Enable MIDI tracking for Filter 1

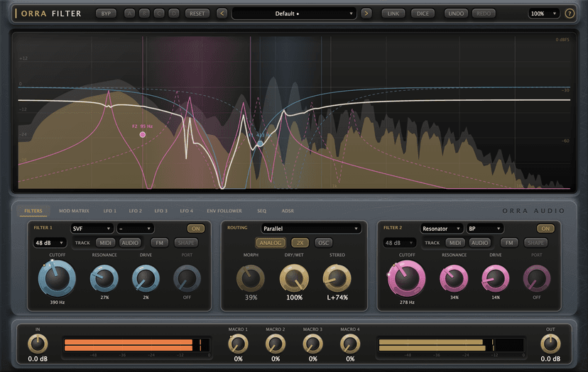coord(105,243)
